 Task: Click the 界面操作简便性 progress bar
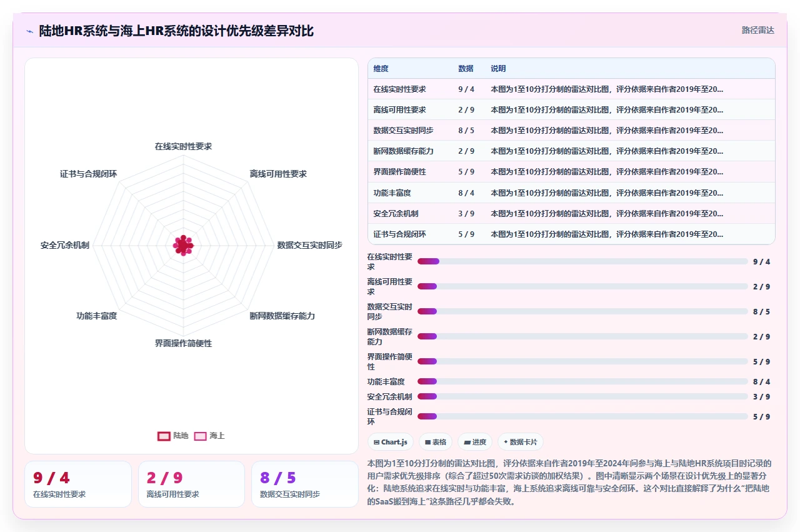point(582,361)
